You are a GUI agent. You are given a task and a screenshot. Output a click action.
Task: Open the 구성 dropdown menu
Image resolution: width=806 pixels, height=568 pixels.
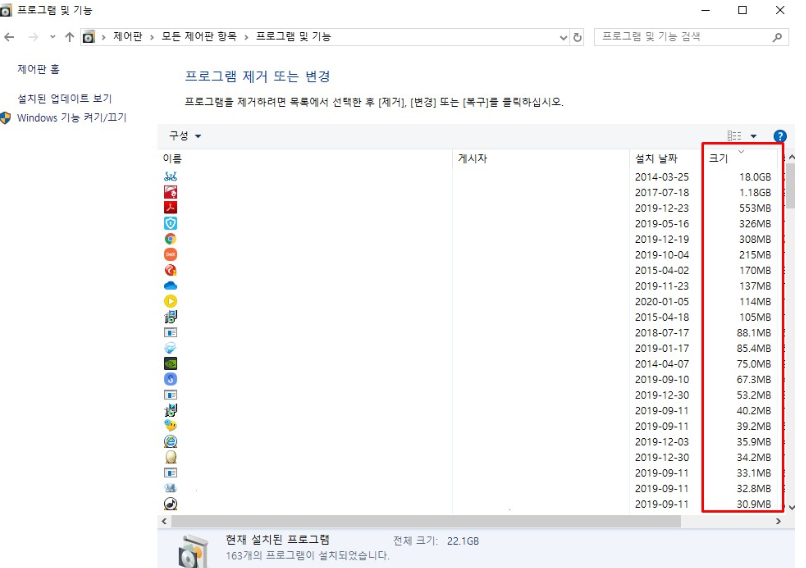pyautogui.click(x=185, y=136)
